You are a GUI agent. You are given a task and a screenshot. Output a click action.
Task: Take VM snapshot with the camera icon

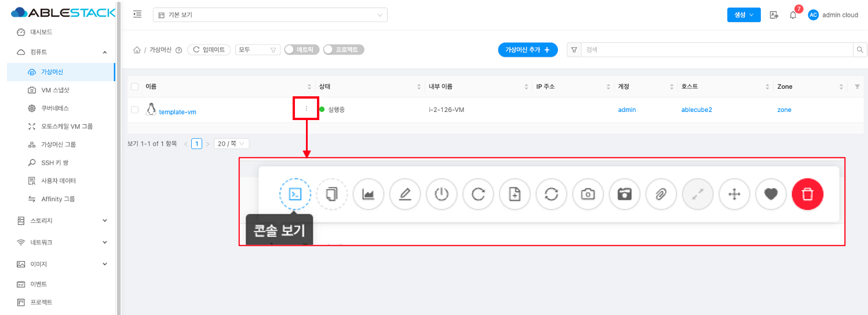[588, 194]
